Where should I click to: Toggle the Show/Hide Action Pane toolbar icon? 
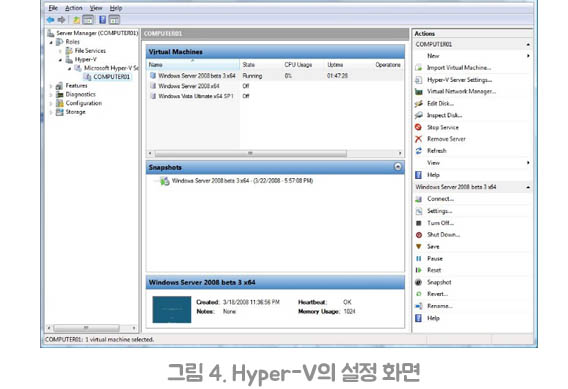[114, 20]
